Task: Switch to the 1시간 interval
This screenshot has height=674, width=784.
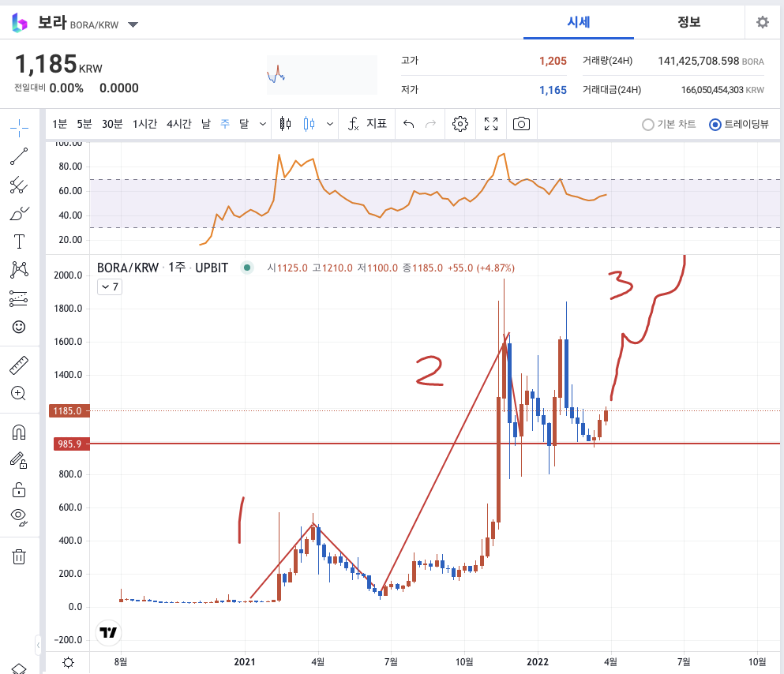Action: point(145,124)
